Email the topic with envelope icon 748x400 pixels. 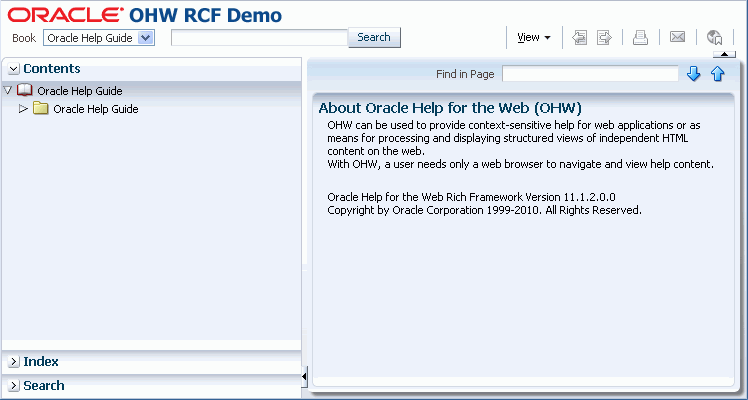[677, 37]
